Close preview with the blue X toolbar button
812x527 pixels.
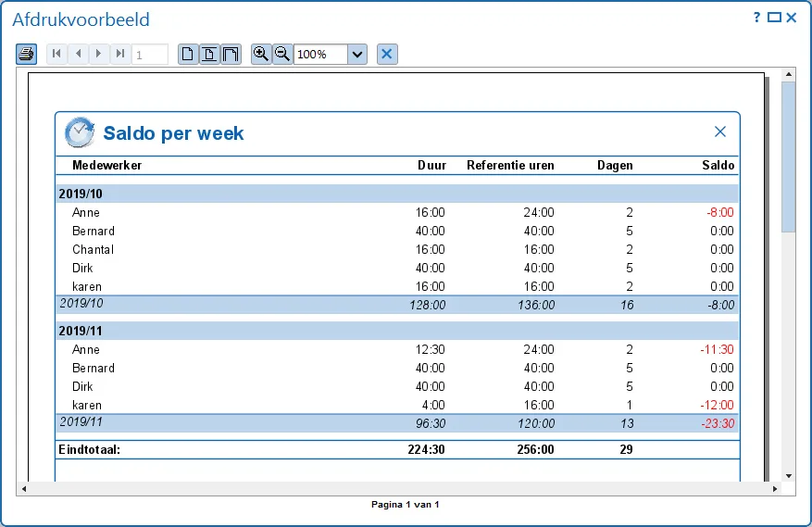coord(387,54)
